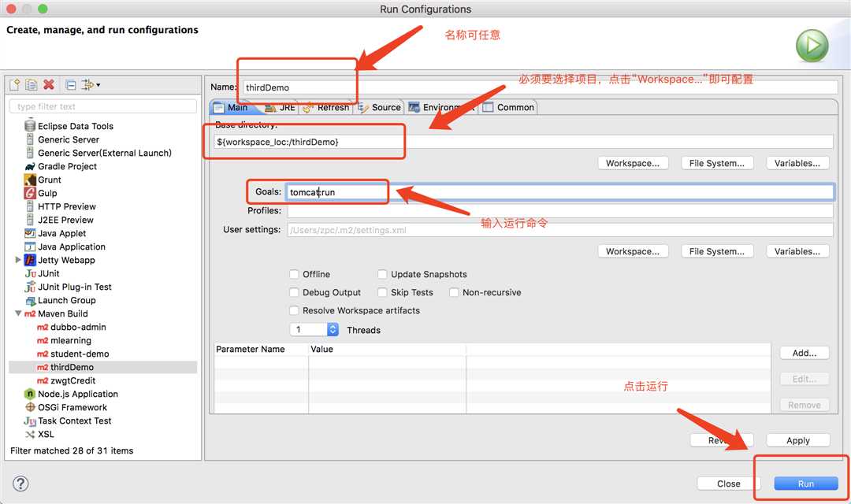Screen dimensions: 851x504
Task: Click the Goals input field
Action: tap(560, 192)
